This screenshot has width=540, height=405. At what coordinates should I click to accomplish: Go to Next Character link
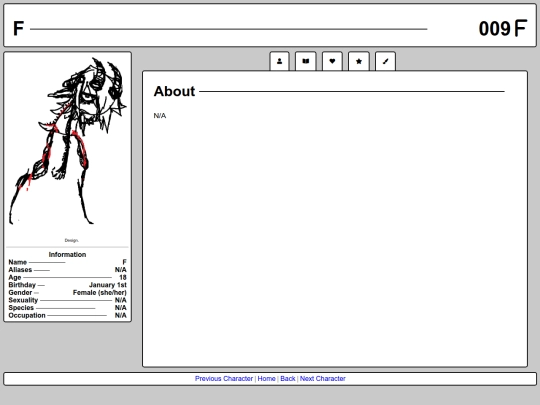322,378
